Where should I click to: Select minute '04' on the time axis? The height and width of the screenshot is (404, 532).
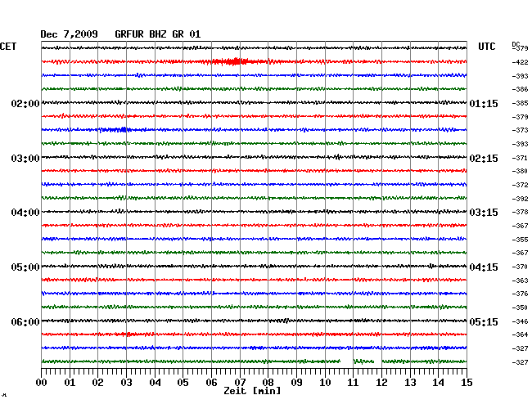(155, 382)
